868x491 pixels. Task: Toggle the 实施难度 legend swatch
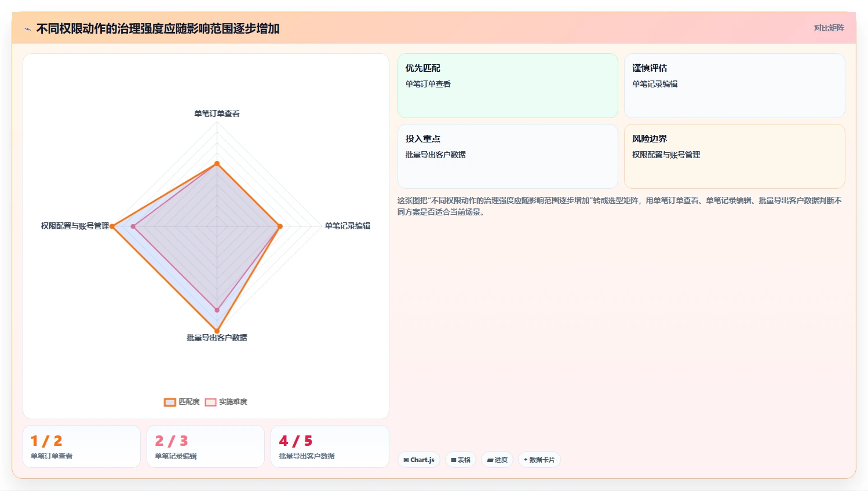210,402
